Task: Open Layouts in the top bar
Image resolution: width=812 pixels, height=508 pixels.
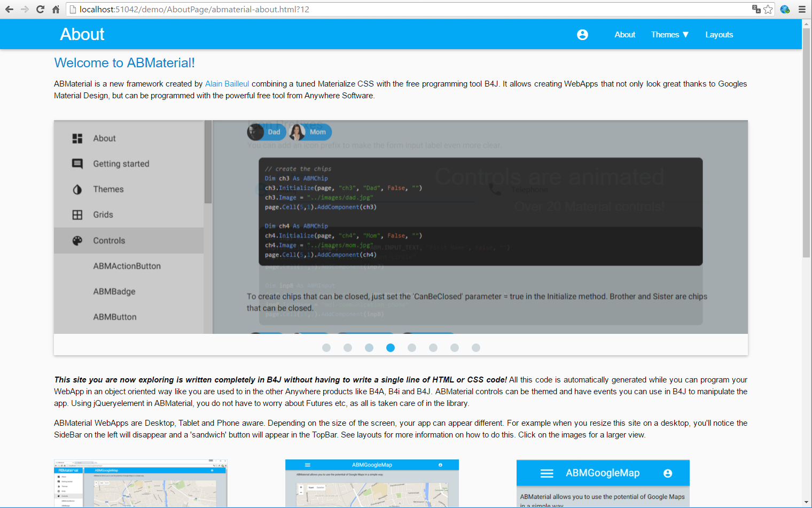Action: pyautogui.click(x=719, y=35)
